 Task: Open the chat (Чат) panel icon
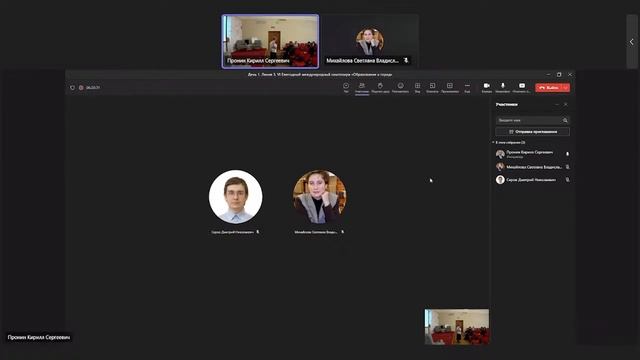point(346,87)
